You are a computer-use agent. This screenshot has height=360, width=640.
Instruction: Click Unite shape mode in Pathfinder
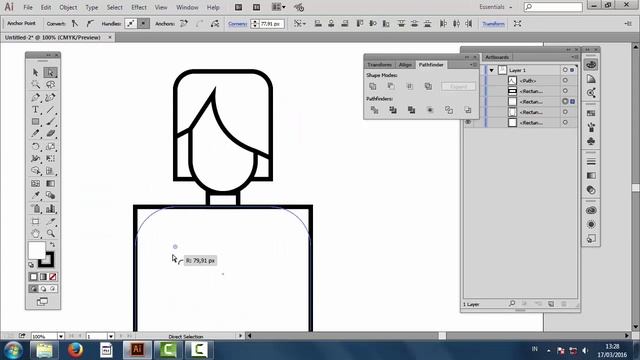pyautogui.click(x=373, y=86)
